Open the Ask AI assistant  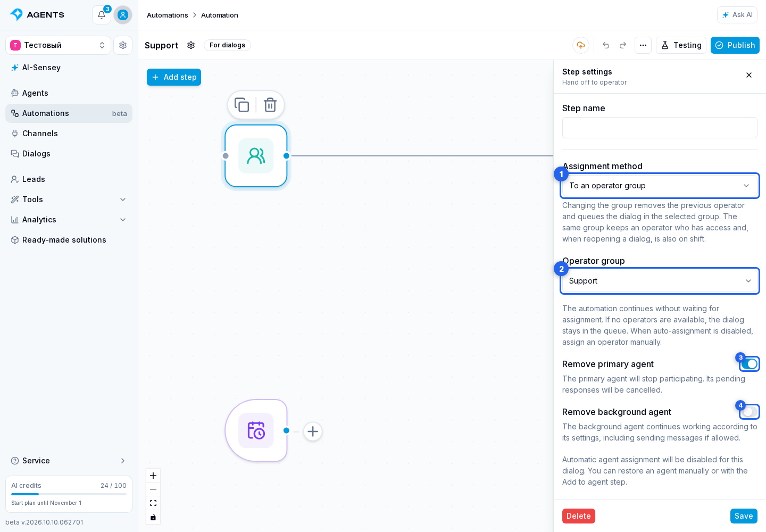point(737,15)
